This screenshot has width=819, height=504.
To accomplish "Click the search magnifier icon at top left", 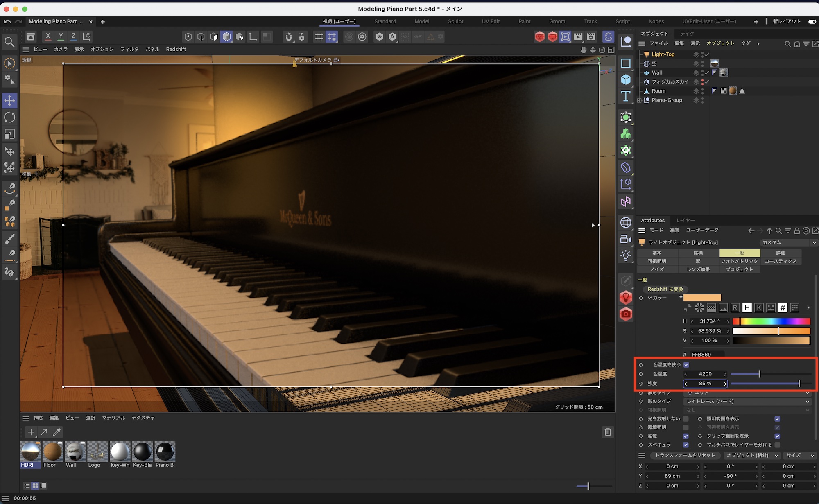I will coord(9,42).
